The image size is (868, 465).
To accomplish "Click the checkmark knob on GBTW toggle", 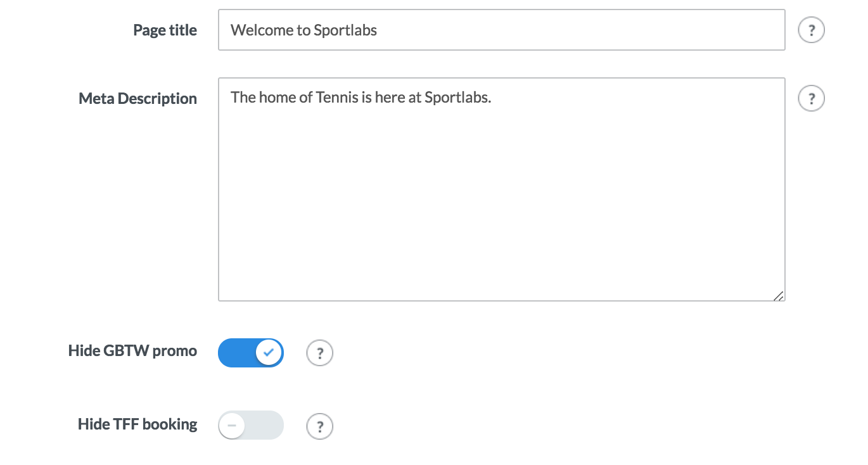I will tap(269, 353).
